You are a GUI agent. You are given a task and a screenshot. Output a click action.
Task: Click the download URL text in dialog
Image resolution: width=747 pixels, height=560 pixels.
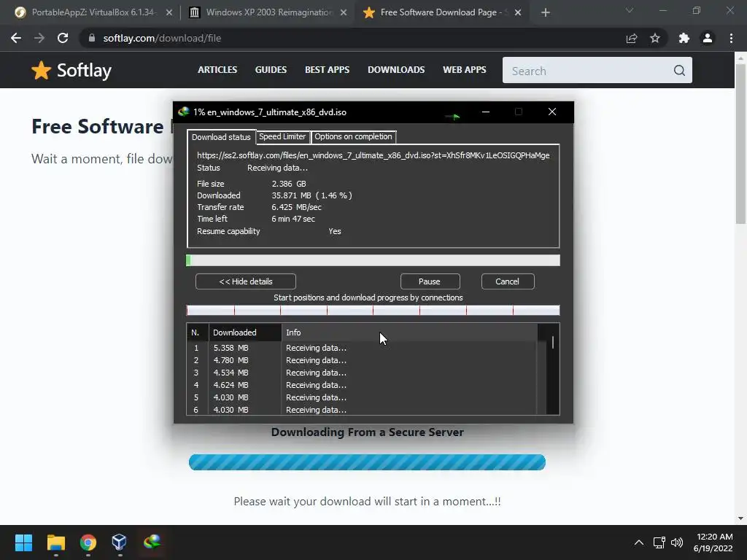click(x=373, y=155)
